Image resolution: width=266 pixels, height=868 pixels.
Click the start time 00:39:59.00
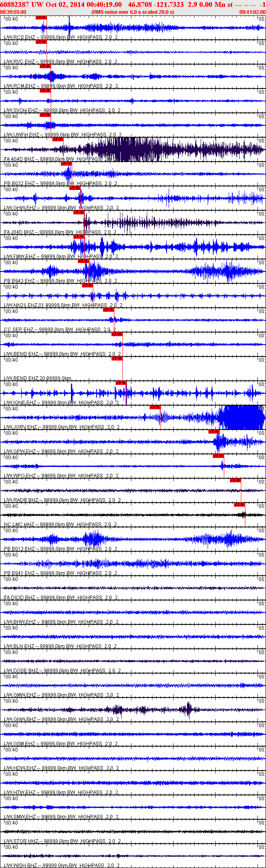pyautogui.click(x=13, y=12)
